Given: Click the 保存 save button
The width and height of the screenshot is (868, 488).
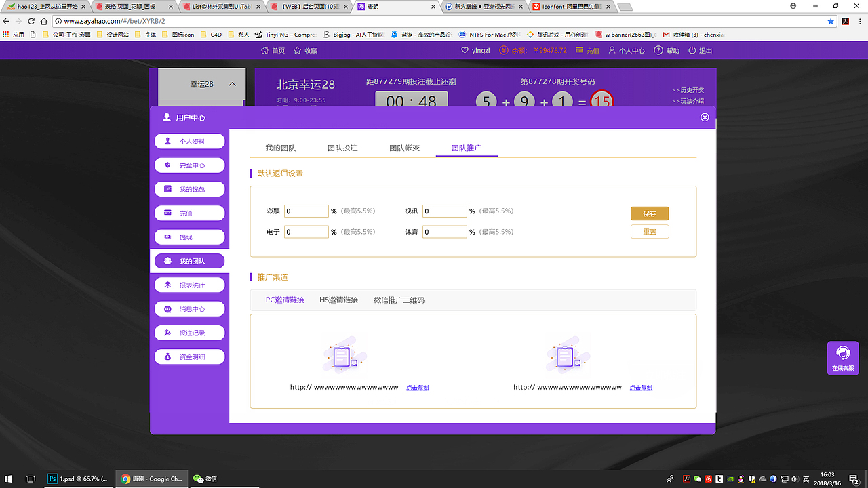Looking at the screenshot, I should click(649, 213).
